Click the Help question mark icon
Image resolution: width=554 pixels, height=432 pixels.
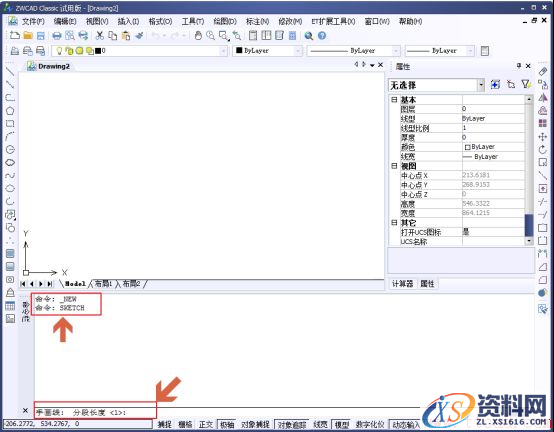(x=322, y=35)
